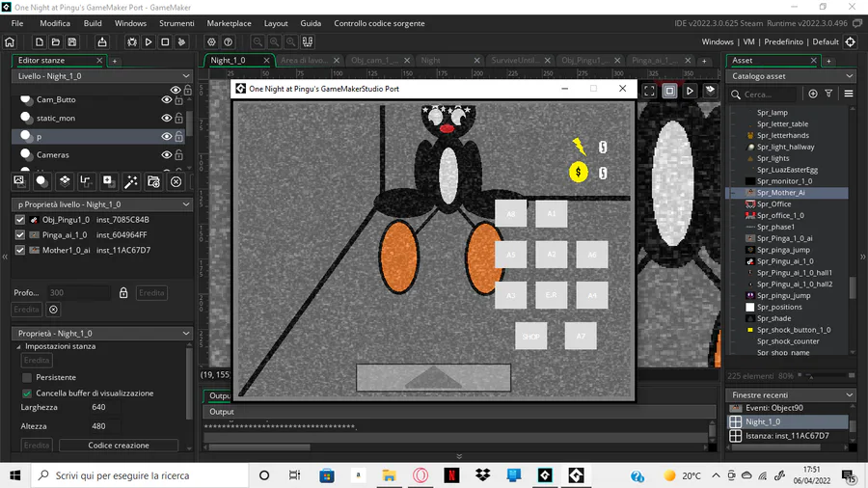Clean the build cache brush icon
The height and width of the screenshot is (488, 868).
point(181,42)
